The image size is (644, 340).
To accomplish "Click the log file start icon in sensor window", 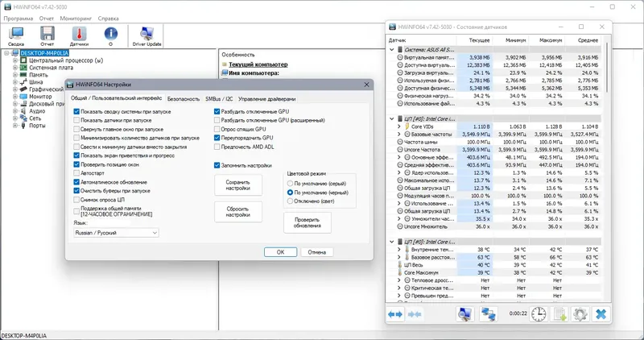I will point(559,314).
